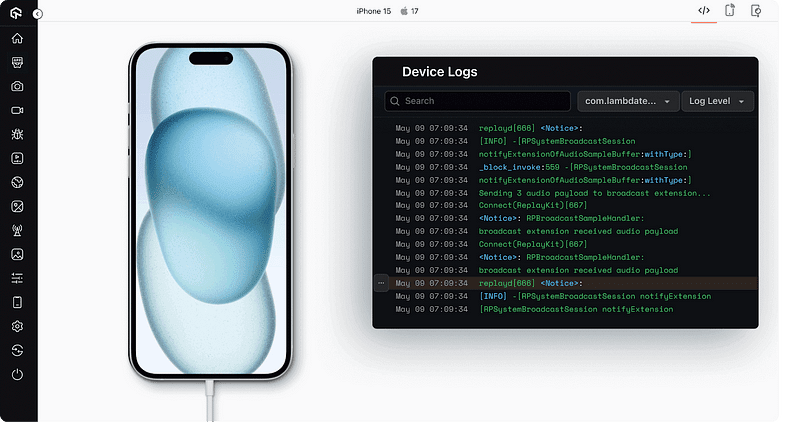Open the sliders controls icon

[17, 278]
